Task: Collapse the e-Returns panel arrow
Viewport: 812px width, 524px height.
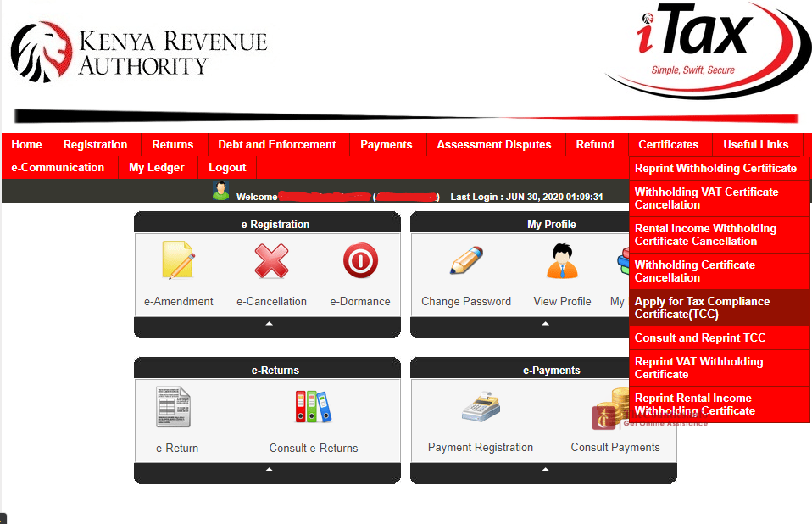Action: tap(269, 469)
